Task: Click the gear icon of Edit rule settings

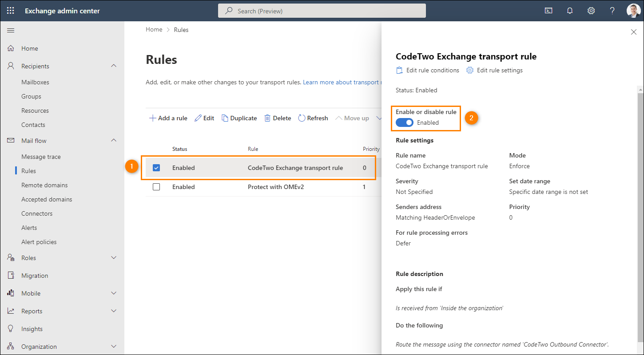Action: pyautogui.click(x=470, y=70)
